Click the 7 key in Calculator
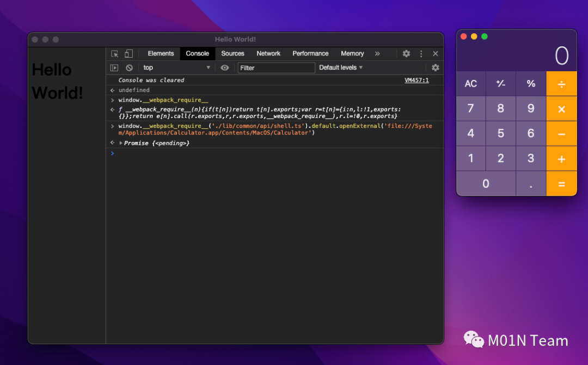The height and width of the screenshot is (365, 588). point(470,109)
